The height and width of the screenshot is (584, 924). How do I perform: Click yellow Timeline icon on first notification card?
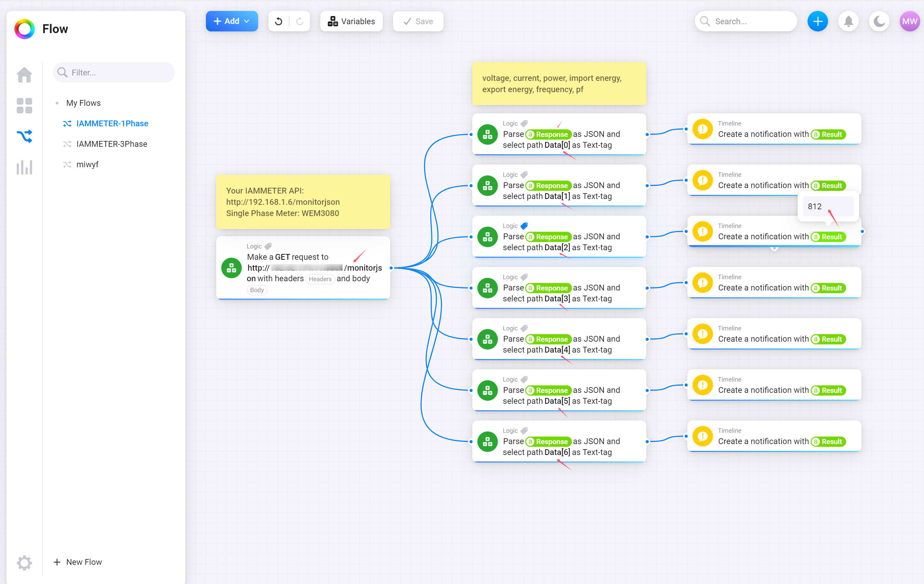pos(703,129)
